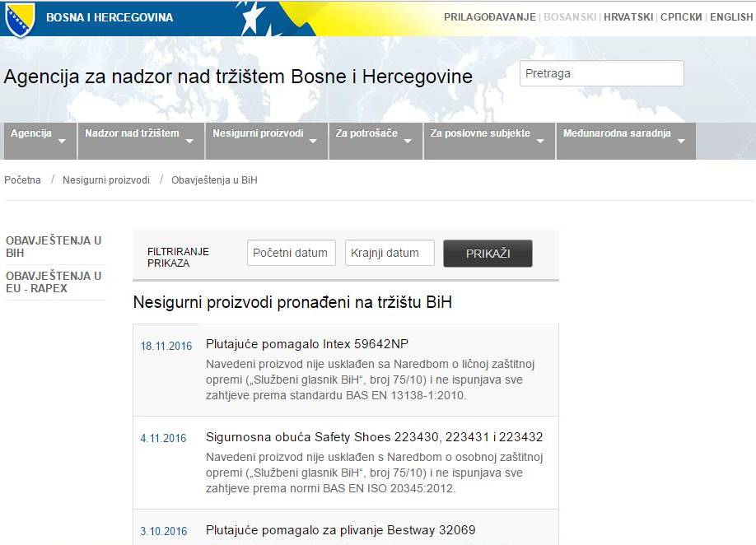756x545 pixels.
Task: Select Nesigurni proizvodi in the breadcrumb
Action: 106,179
